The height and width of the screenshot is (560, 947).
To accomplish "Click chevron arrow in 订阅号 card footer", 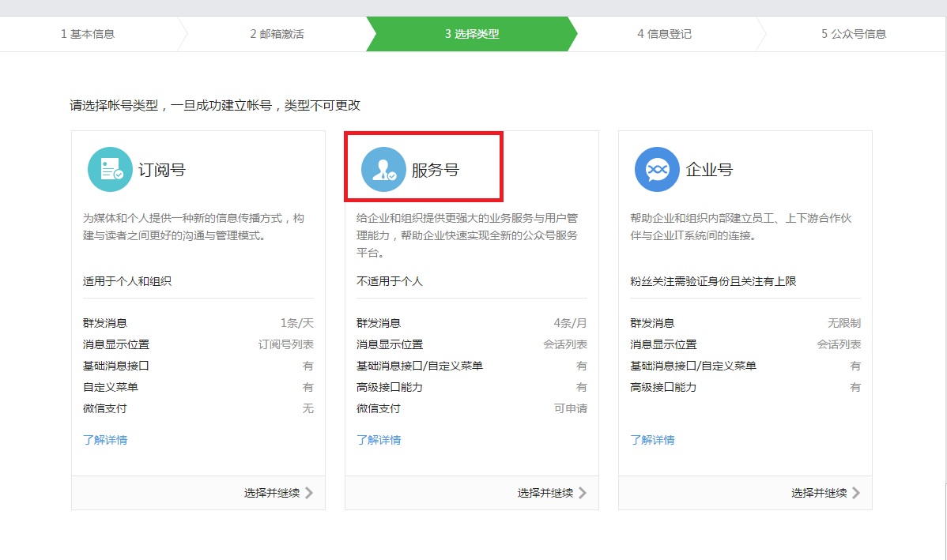I will tap(309, 493).
